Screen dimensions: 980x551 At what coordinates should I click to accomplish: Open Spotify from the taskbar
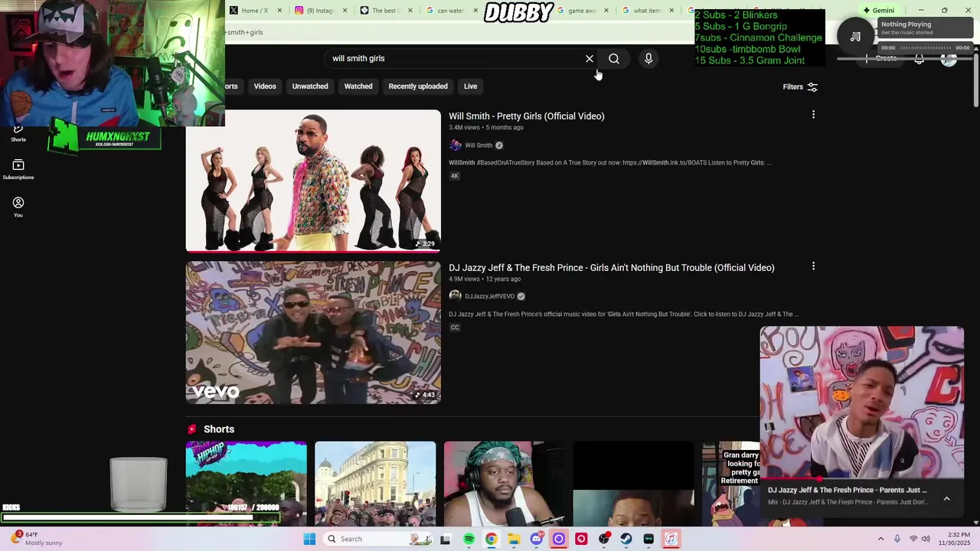pos(469,539)
